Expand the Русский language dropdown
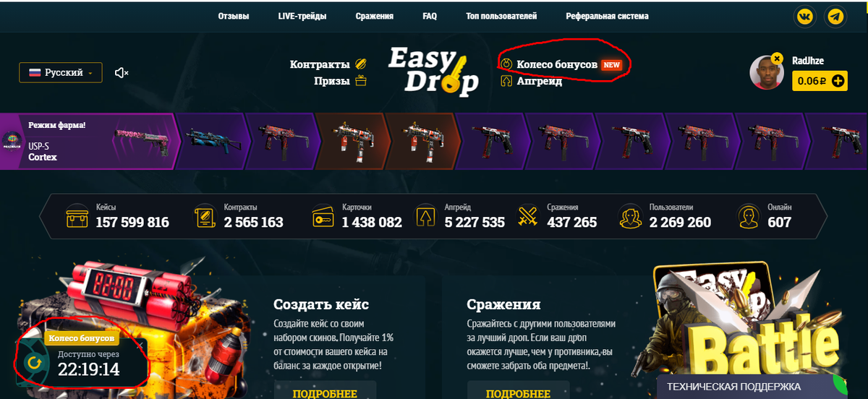Viewport: 868px width, 399px height. 61,72
